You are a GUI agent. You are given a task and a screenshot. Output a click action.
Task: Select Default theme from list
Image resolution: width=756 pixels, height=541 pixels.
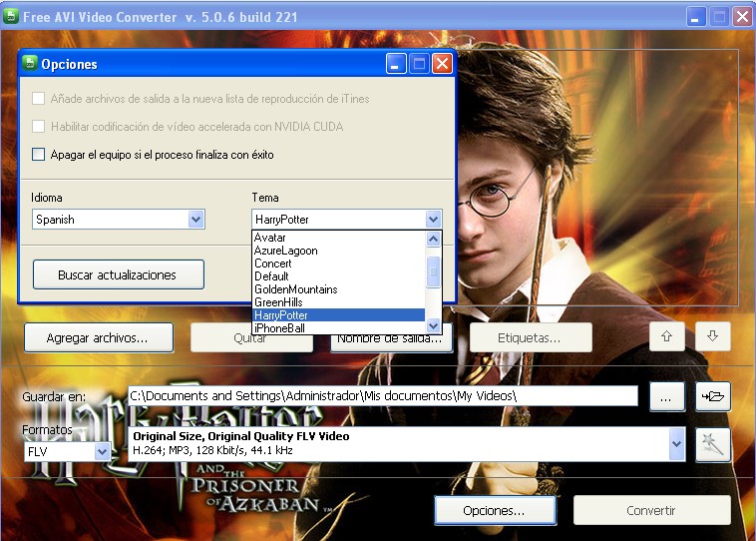pyautogui.click(x=338, y=276)
